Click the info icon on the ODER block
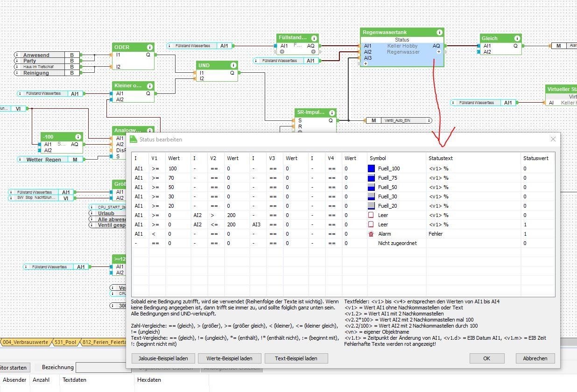Screen dimensions: 577x392 coord(149,47)
